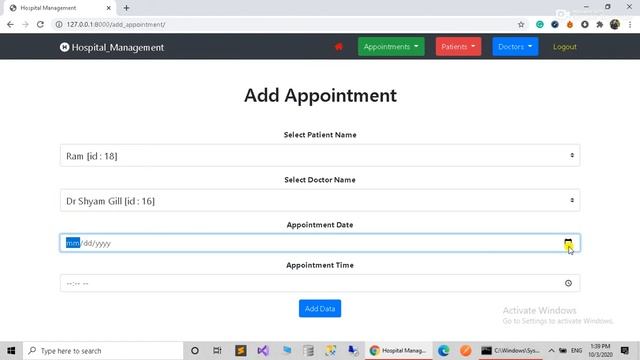Click the taskbar search box
This screenshot has width=640, height=360.
click(103, 351)
